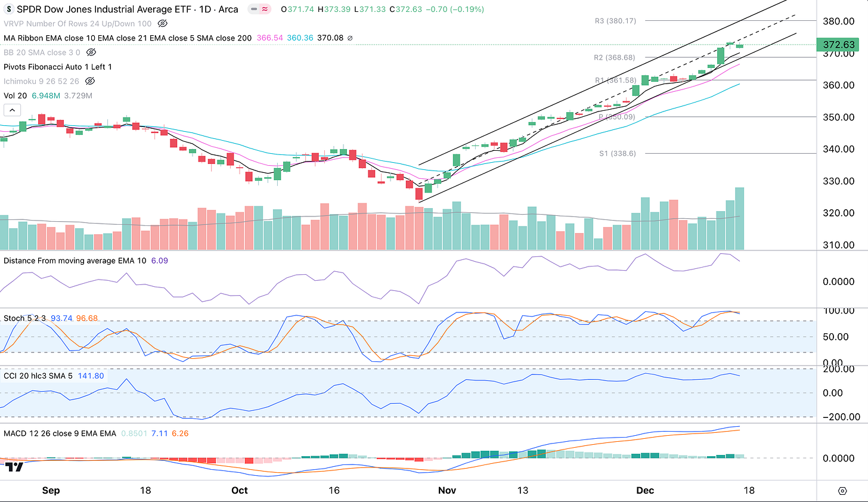Select the Pivots Fibonacci Auto legend
Screen dimensions: 868x502
point(58,67)
